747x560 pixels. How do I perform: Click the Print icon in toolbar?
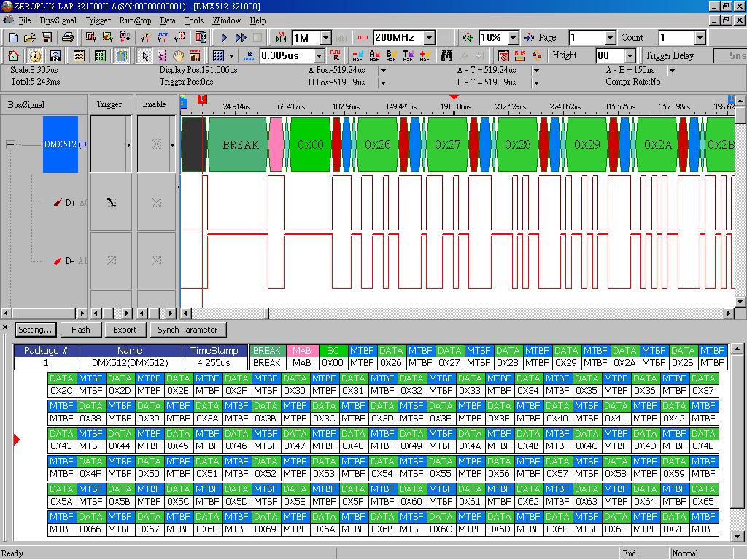click(x=68, y=38)
